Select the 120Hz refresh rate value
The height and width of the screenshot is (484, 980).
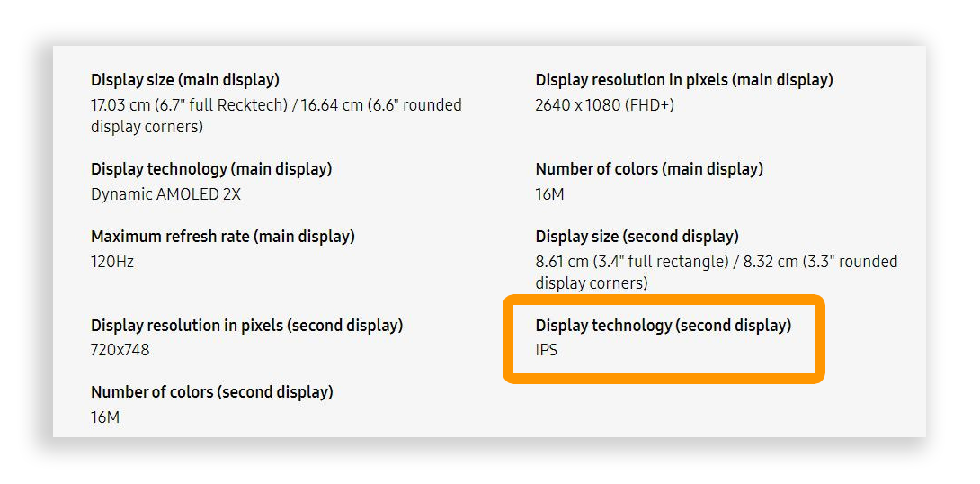point(112,262)
